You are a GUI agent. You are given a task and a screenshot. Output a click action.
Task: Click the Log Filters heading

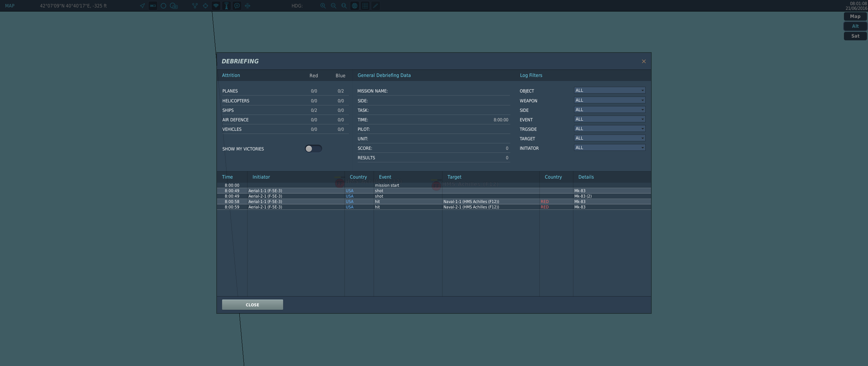tap(531, 75)
